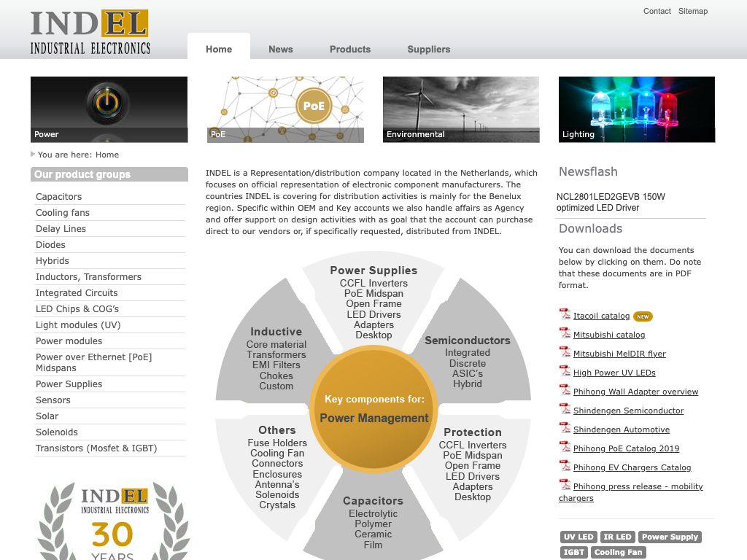Select Capacitors in product groups list

[59, 197]
